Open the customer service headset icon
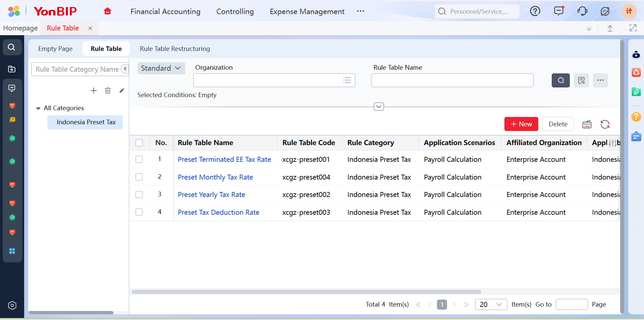This screenshot has height=320, width=644. 582,11
